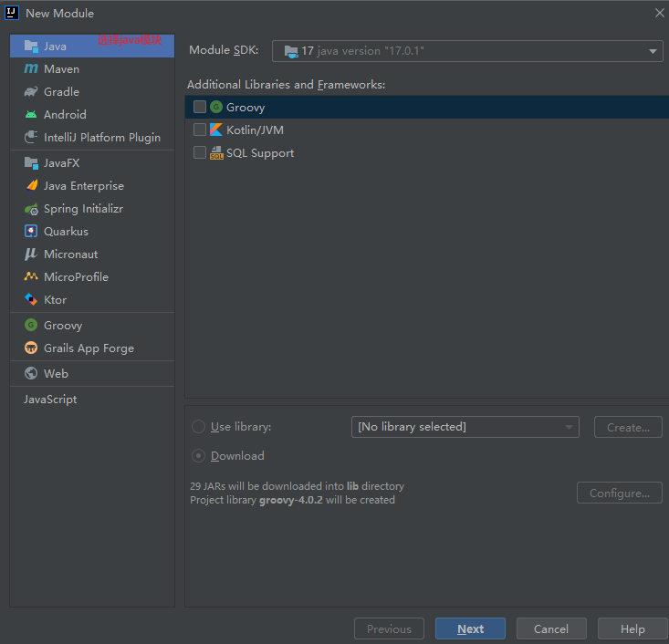Screen dimensions: 669x644
Task: Click the green Groovy icon in sidebar
Action: (x=31, y=325)
